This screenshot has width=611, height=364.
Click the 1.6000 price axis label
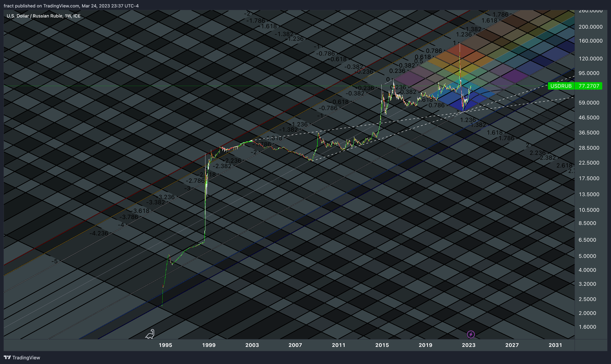point(587,327)
